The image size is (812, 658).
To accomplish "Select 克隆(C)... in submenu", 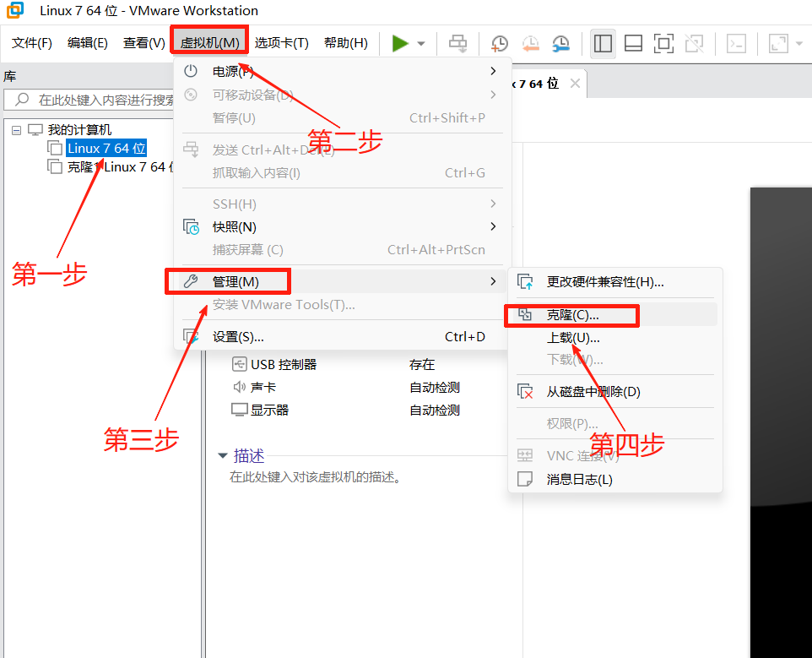I will tap(615, 315).
